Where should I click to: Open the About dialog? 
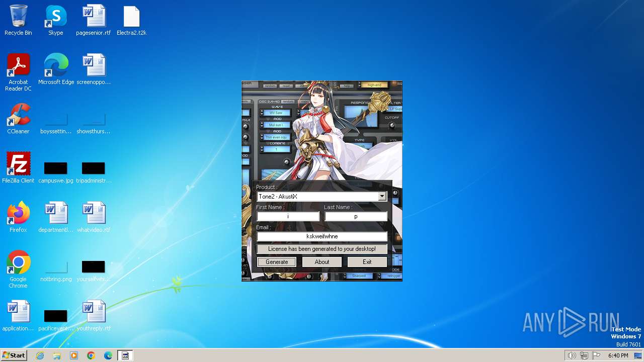pyautogui.click(x=322, y=262)
